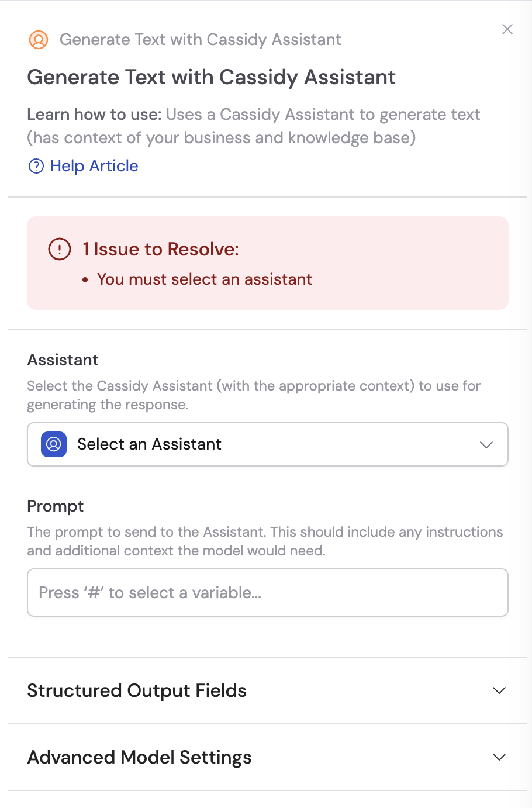Click the help circle icon near Learn how to use

36,166
